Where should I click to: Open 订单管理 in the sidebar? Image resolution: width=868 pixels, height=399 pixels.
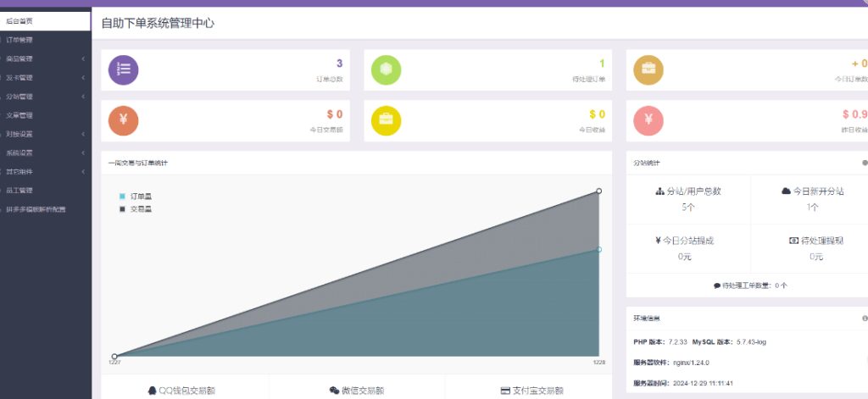coord(46,40)
